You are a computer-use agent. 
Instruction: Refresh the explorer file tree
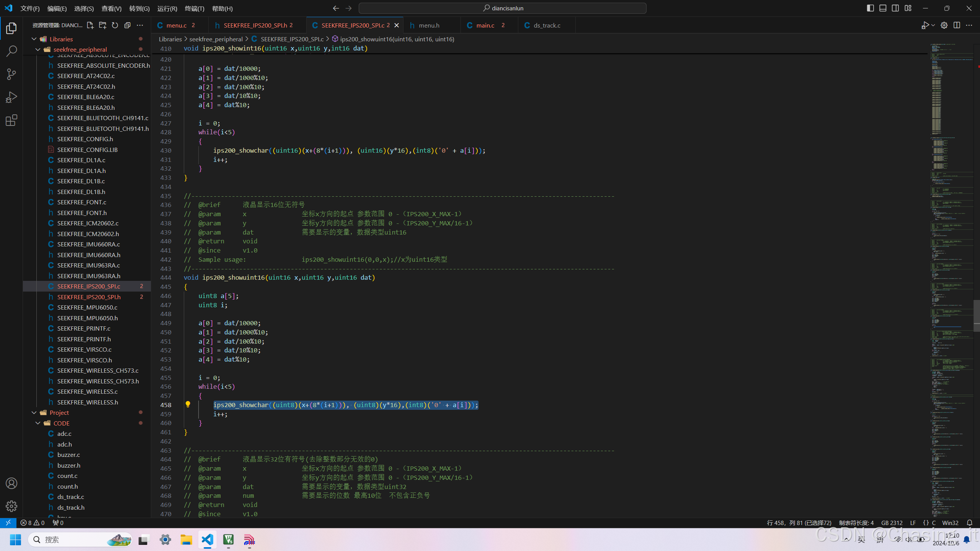pos(115,25)
